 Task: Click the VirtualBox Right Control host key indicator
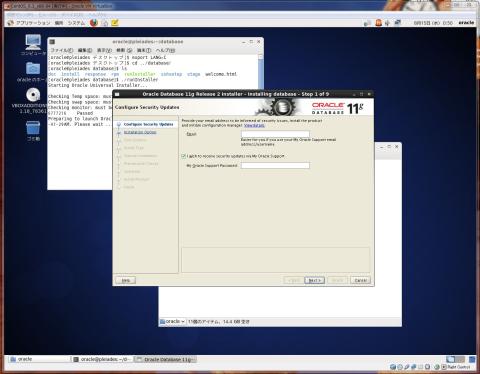[456, 367]
